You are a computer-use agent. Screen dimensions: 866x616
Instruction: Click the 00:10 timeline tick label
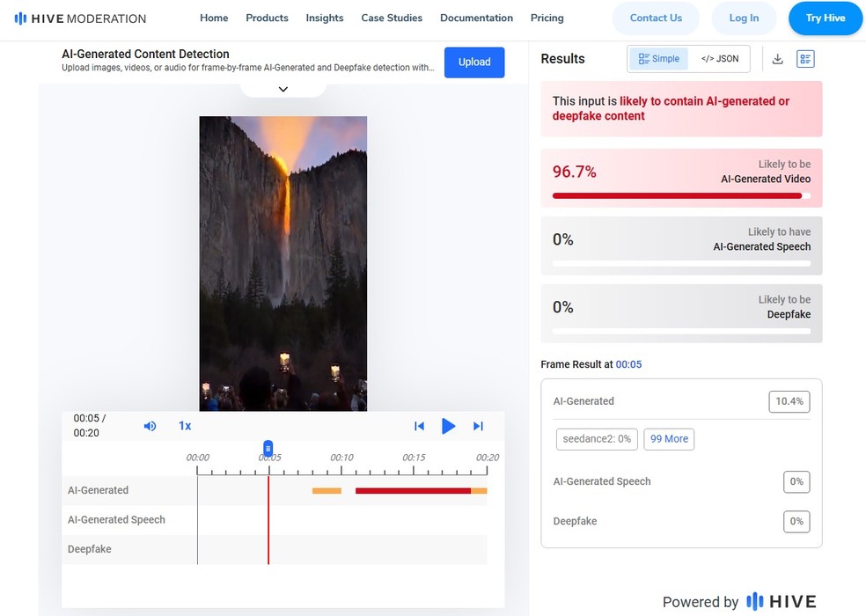tap(341, 458)
